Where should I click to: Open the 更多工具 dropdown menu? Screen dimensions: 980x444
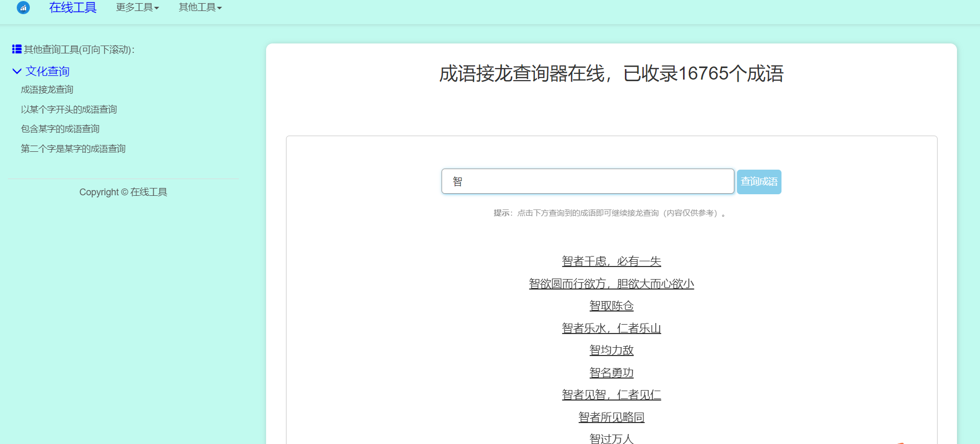(x=137, y=7)
